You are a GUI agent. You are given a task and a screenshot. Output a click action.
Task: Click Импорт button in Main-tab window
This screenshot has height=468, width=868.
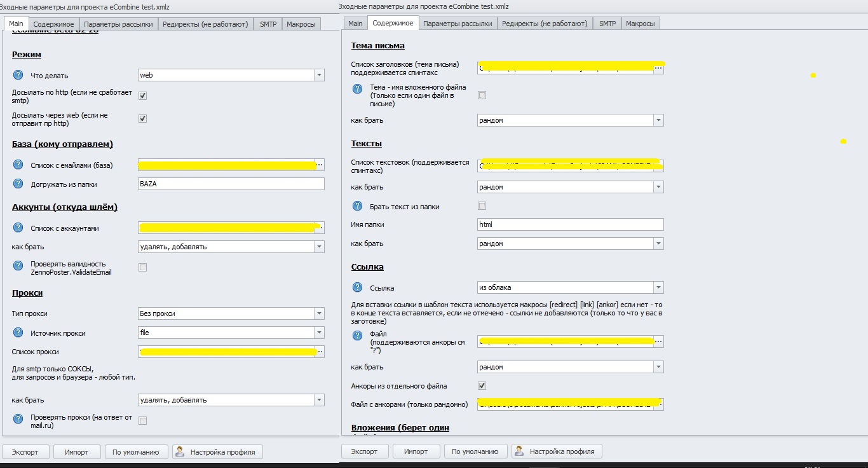coord(76,452)
